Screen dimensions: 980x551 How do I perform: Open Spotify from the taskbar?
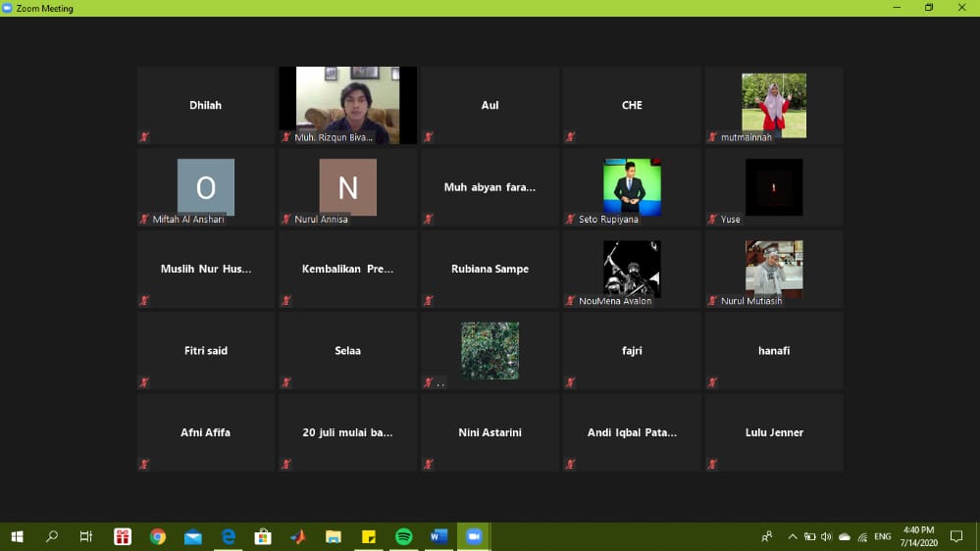click(x=403, y=536)
